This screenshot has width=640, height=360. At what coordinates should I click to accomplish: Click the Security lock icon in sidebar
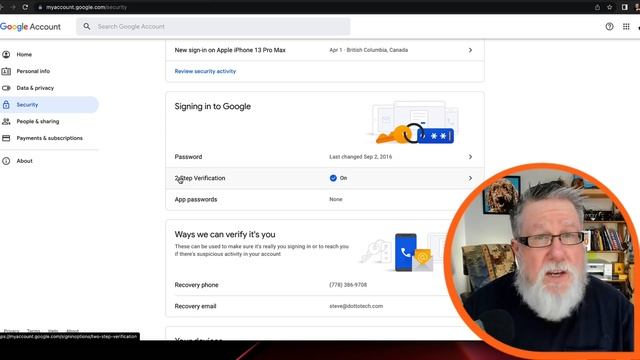pos(6,104)
